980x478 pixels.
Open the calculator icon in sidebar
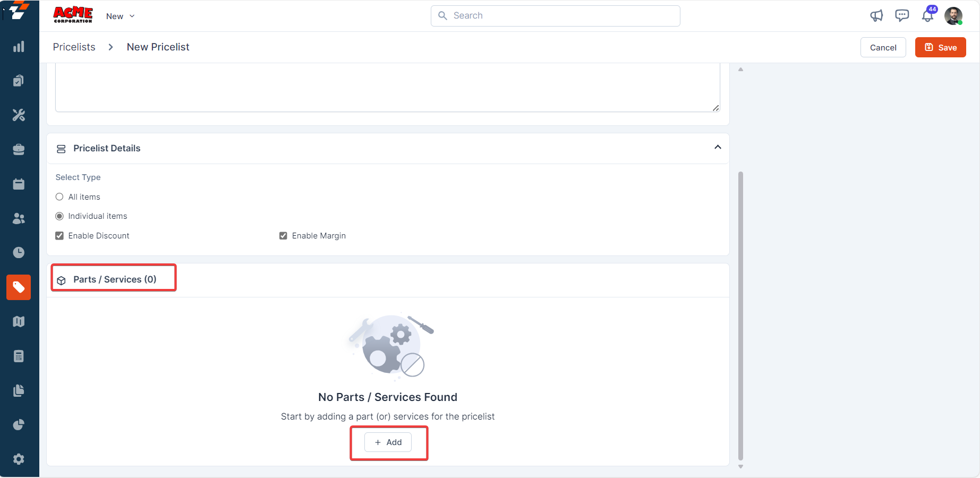click(19, 356)
